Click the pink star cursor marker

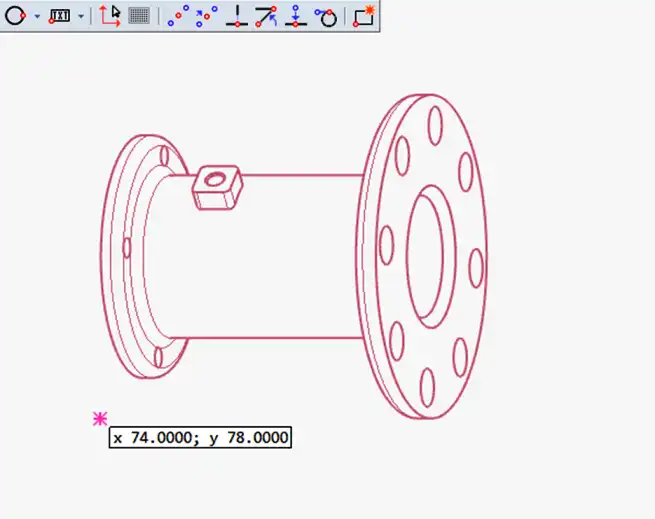tap(99, 420)
